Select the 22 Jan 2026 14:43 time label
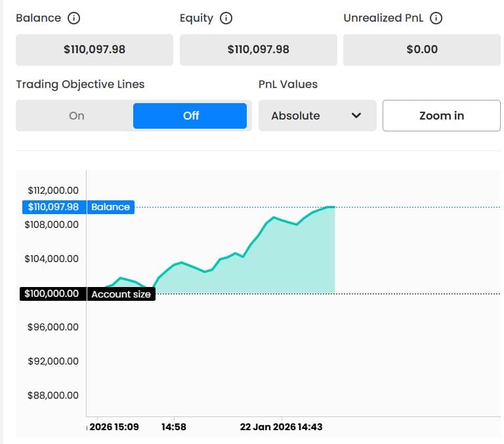 tap(281, 427)
